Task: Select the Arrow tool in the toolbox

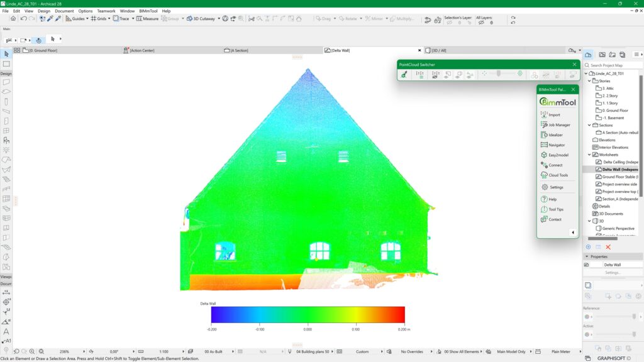Action: coord(8,54)
